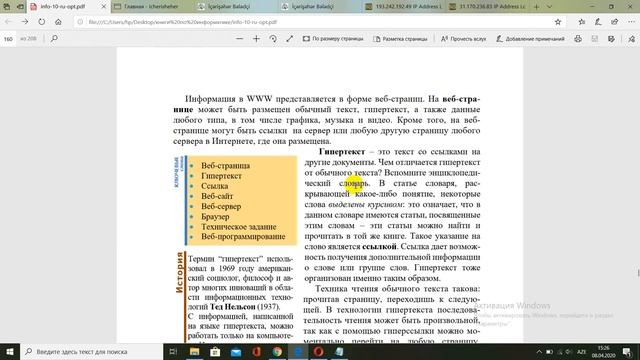
Task: Open PDF search magnifier icon
Action: [54, 39]
